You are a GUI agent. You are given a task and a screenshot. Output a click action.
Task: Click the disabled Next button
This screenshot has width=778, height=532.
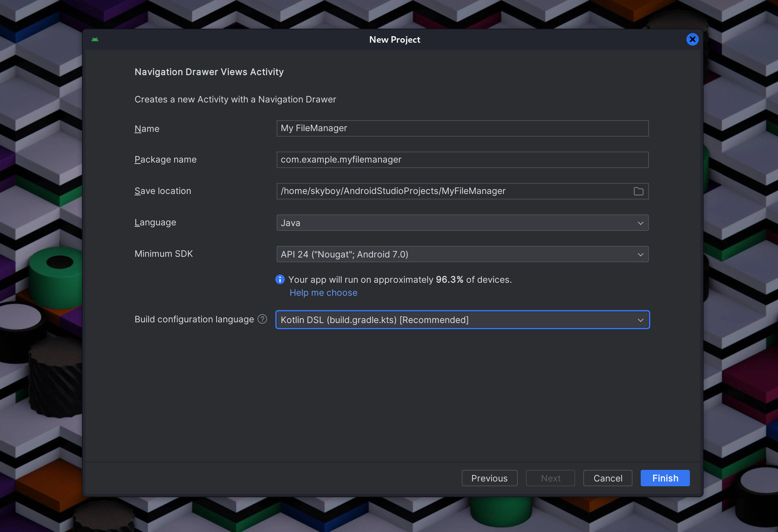pyautogui.click(x=550, y=478)
